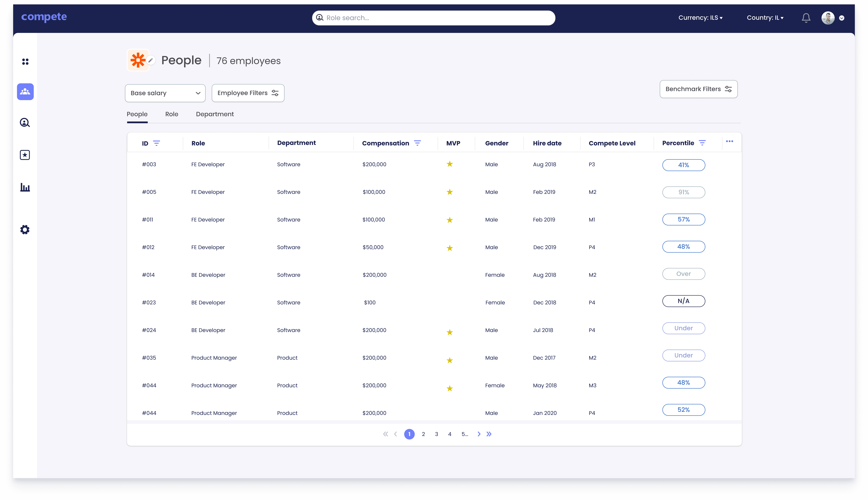Toggle MVP star for employee #012
Screen dimensions: 868x500
click(450, 248)
